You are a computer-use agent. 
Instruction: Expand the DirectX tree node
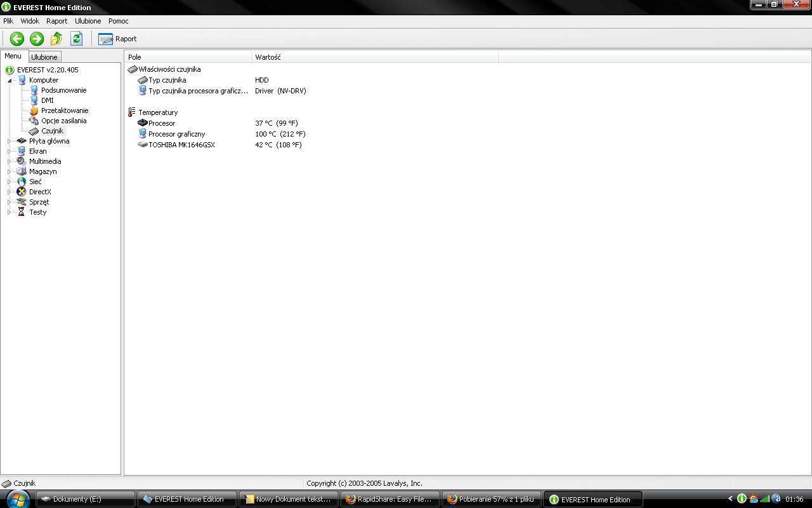coord(10,192)
